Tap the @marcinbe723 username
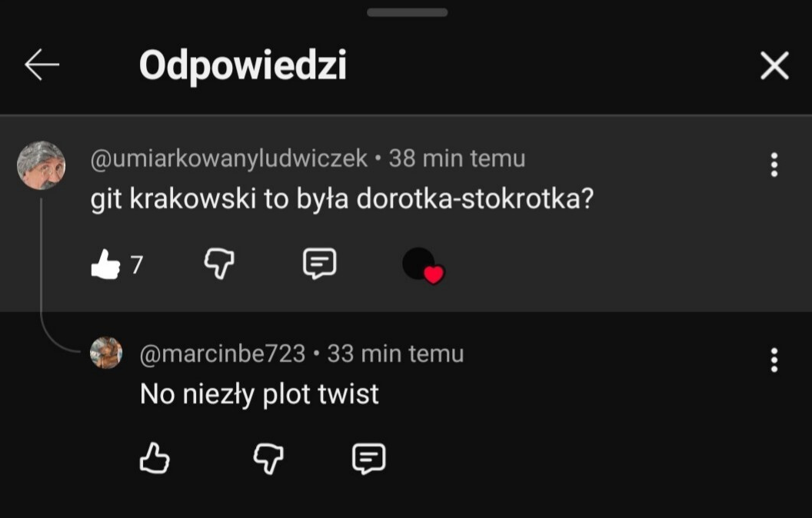 (x=223, y=354)
